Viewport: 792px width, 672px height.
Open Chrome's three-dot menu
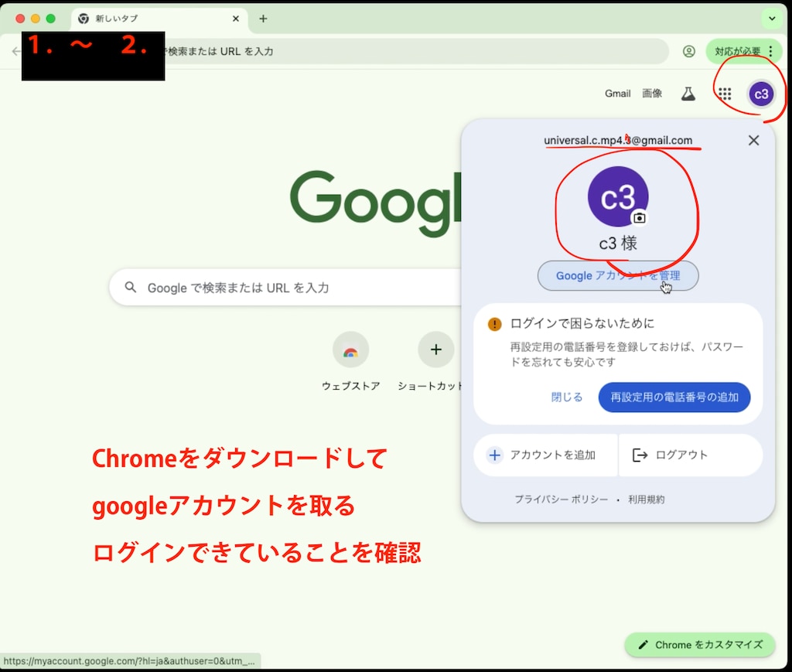[x=771, y=51]
